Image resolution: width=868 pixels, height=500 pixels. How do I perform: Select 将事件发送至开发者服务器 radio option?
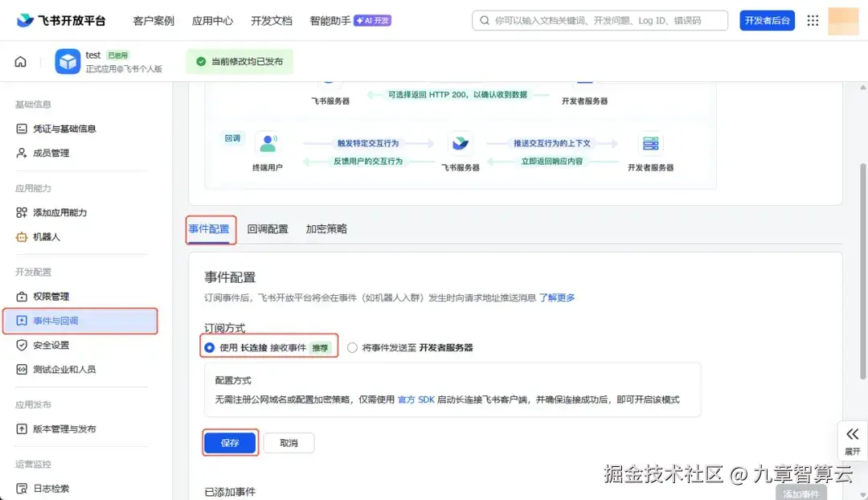352,348
